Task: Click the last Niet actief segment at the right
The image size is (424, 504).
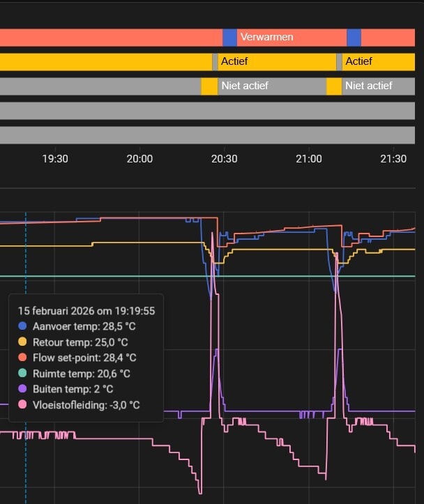Action: (x=379, y=86)
